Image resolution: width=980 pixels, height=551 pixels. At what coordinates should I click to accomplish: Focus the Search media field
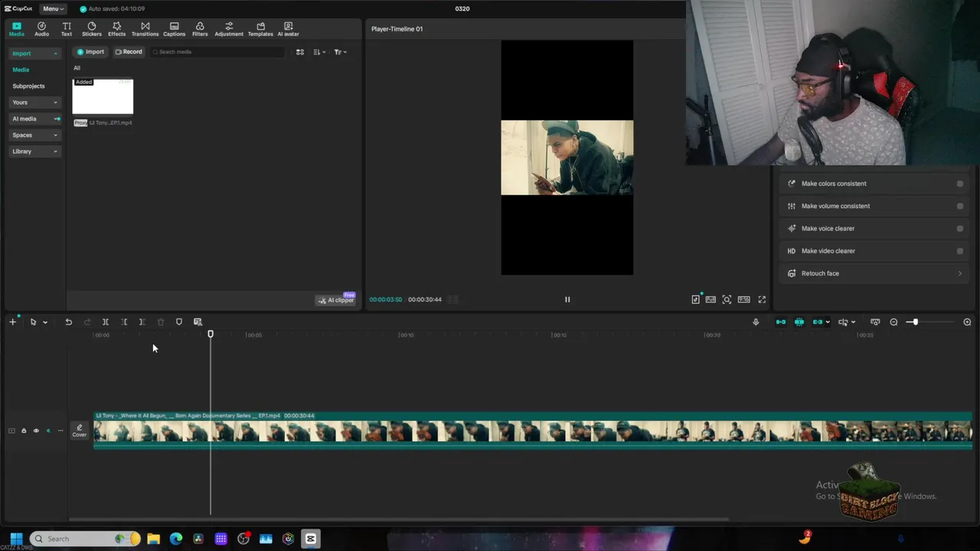[217, 52]
